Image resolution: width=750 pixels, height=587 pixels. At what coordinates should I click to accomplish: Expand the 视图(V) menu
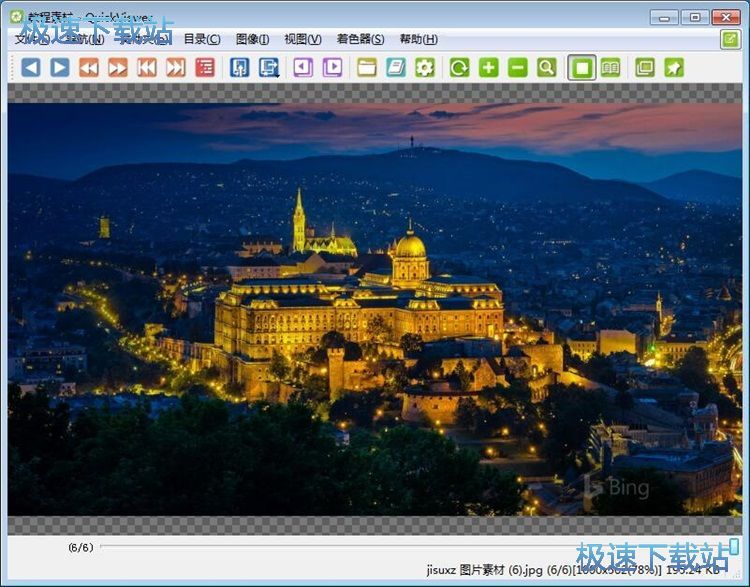pos(303,39)
